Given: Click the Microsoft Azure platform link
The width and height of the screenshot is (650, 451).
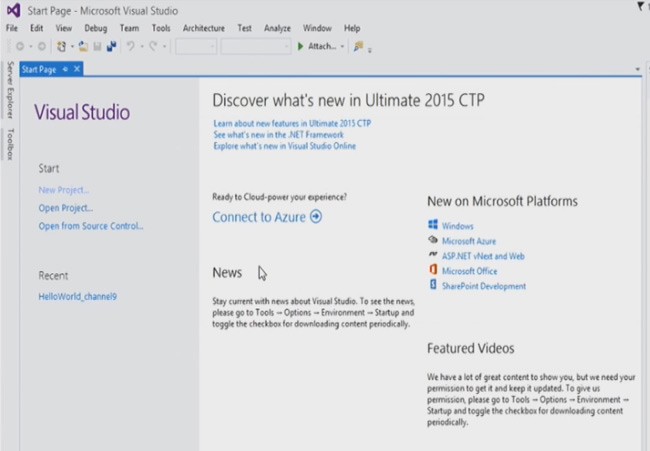Looking at the screenshot, I should click(x=469, y=241).
